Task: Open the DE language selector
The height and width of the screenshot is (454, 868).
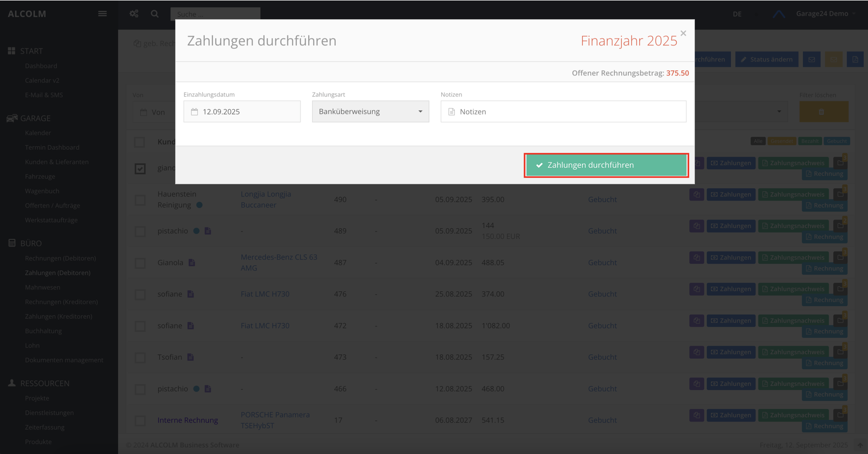Action: [x=737, y=14]
